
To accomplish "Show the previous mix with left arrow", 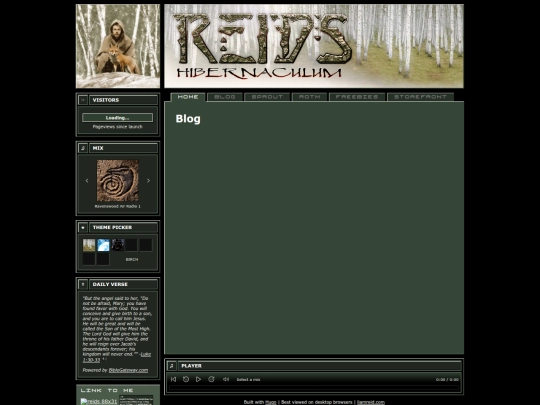I will [x=87, y=180].
